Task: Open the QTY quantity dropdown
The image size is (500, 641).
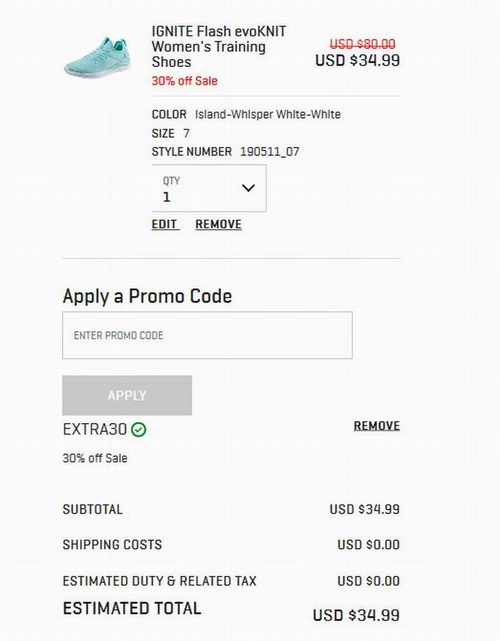Action: click(x=209, y=188)
